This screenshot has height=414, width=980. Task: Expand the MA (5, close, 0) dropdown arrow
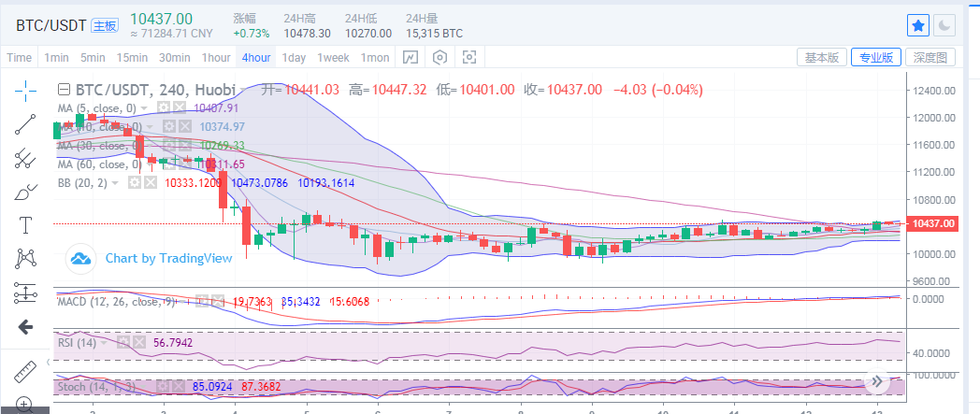tap(144, 108)
